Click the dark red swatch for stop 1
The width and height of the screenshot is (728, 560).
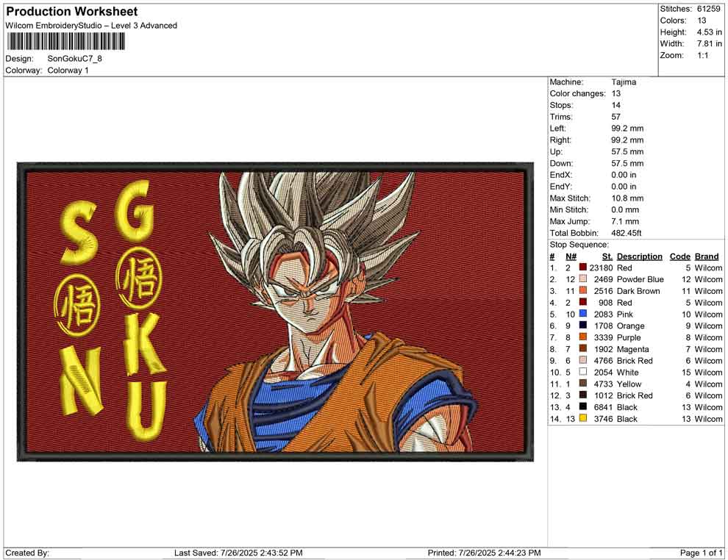coord(582,268)
